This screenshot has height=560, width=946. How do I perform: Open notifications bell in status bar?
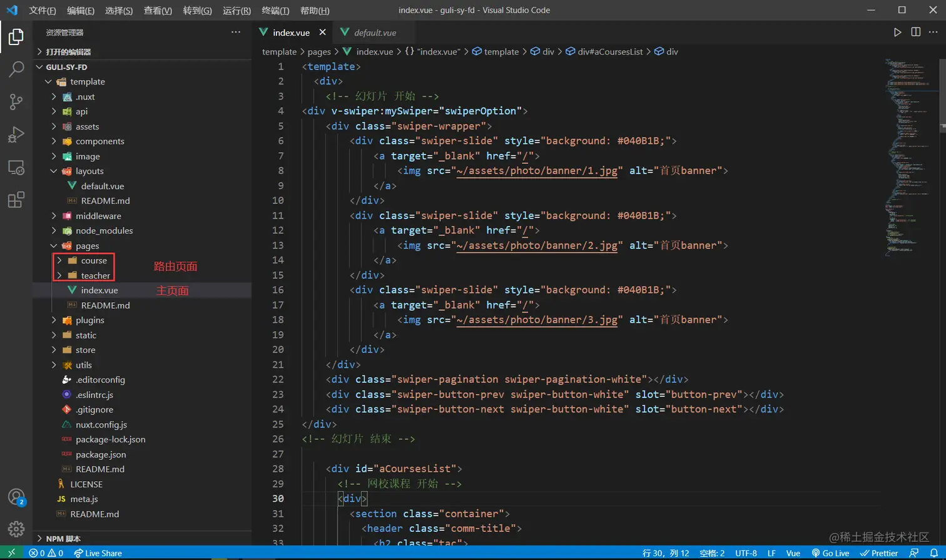tap(933, 553)
